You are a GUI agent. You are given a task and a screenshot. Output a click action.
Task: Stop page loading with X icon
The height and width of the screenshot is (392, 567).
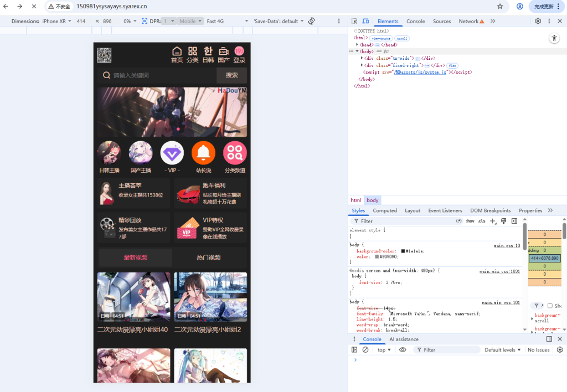34,6
